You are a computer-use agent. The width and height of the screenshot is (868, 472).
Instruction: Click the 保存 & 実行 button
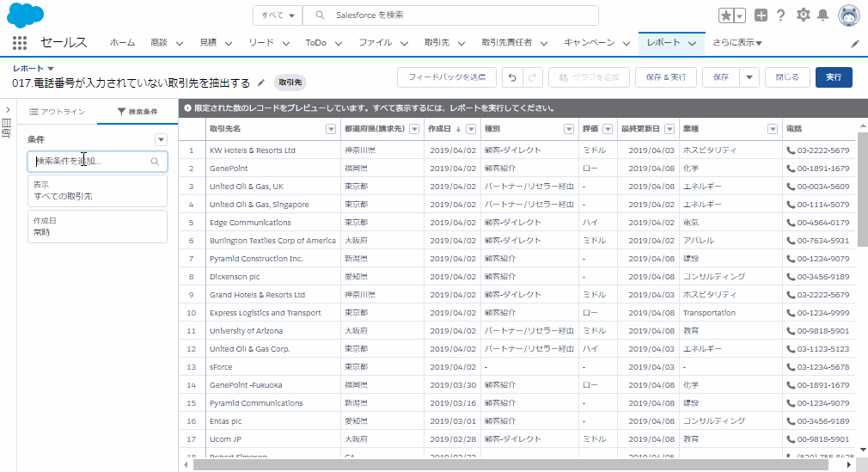pyautogui.click(x=666, y=77)
